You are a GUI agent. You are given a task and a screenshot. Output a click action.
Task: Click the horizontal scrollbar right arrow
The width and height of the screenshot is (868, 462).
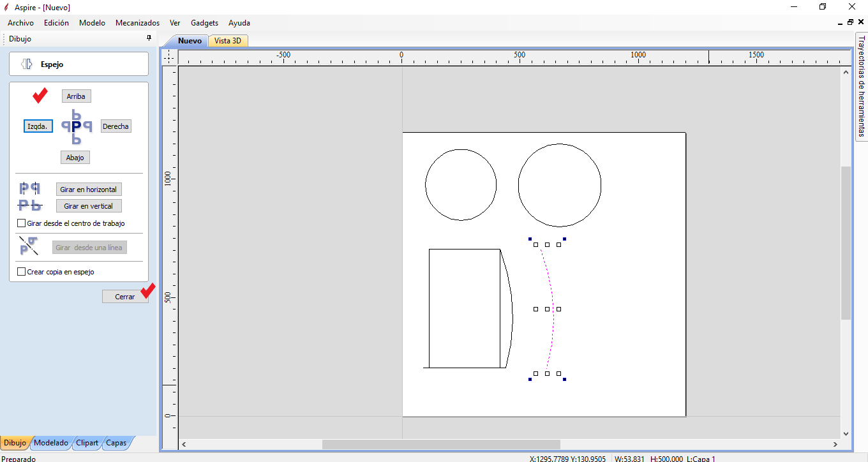coord(835,444)
